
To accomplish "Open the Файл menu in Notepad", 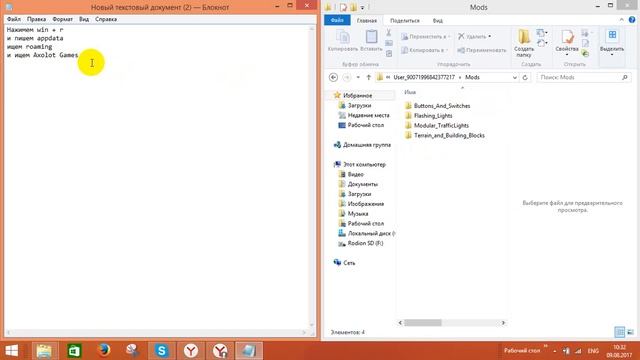I will point(13,19).
